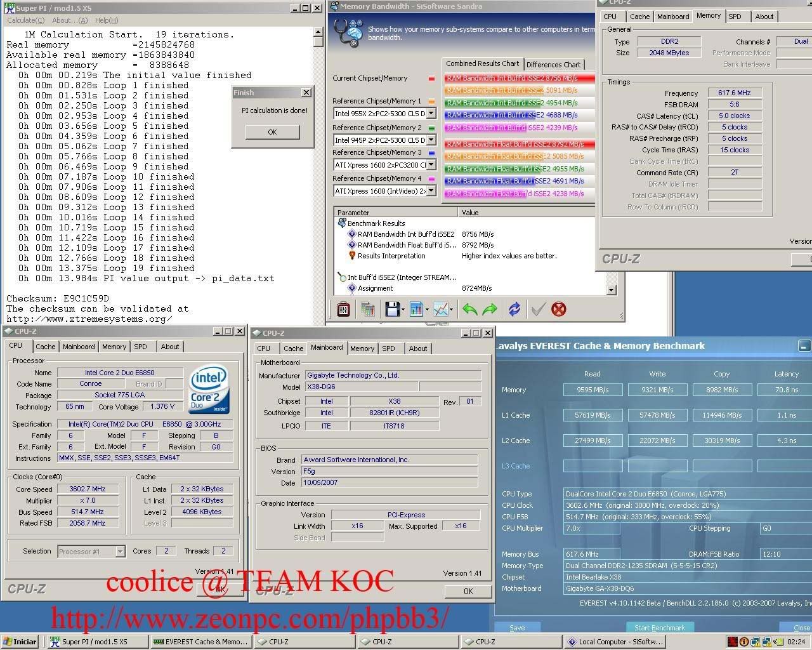
Task: Click RAM Bandwidth Float 8792 MB/s red bar
Action: (x=520, y=144)
